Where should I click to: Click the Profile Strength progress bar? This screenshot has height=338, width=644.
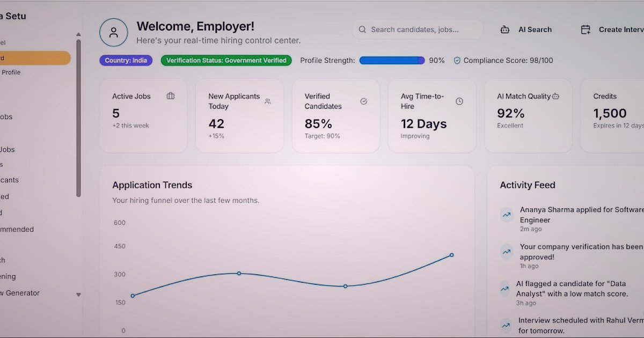coord(392,60)
